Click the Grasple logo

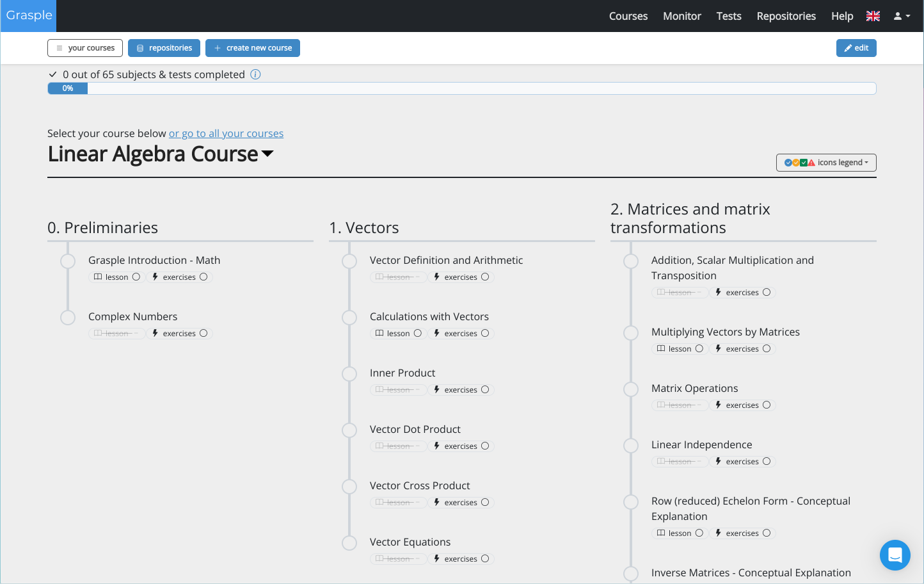28,15
